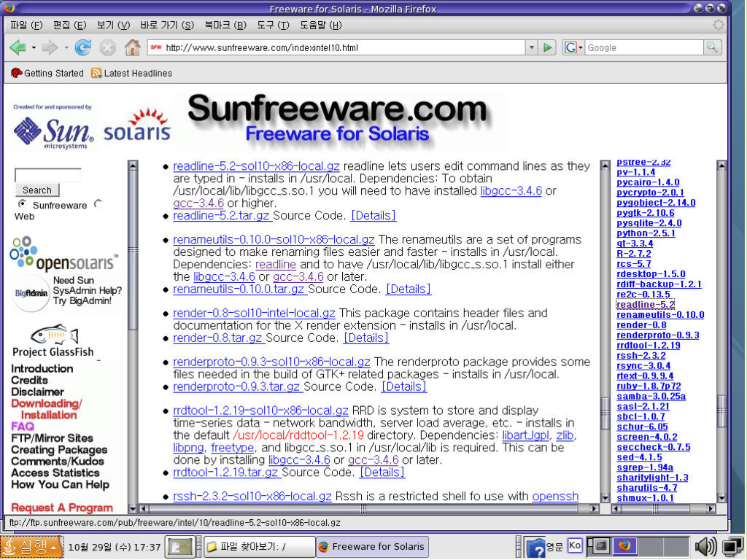Click the main content horizontal scrollbar thumb
Screen dimensions: 747x560
[363, 509]
